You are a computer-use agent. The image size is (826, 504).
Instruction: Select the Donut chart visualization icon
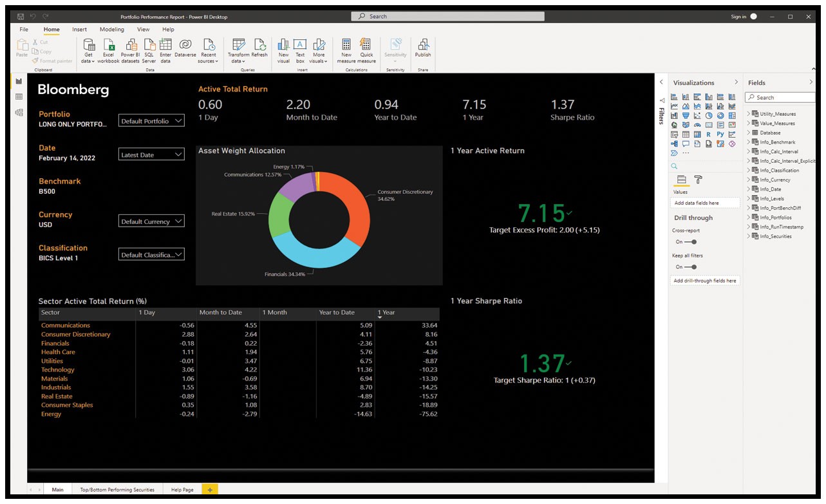pos(720,115)
